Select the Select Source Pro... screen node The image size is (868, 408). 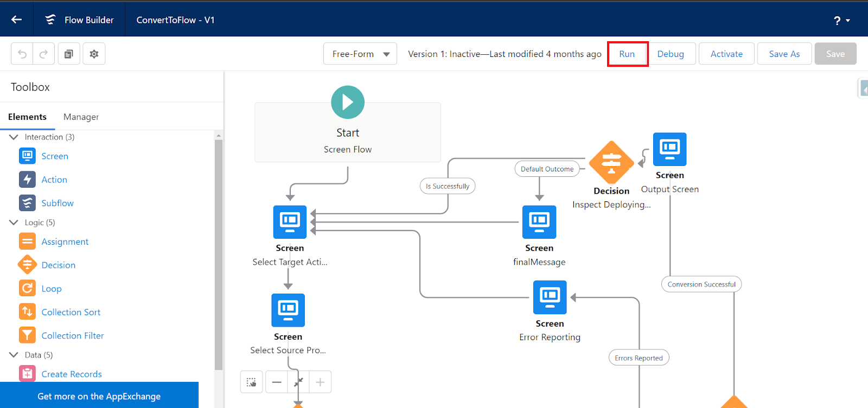pos(288,310)
